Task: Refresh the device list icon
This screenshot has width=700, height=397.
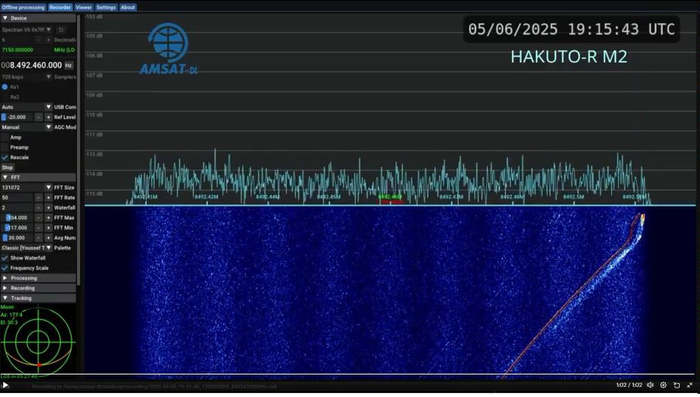Action: pyautogui.click(x=61, y=30)
